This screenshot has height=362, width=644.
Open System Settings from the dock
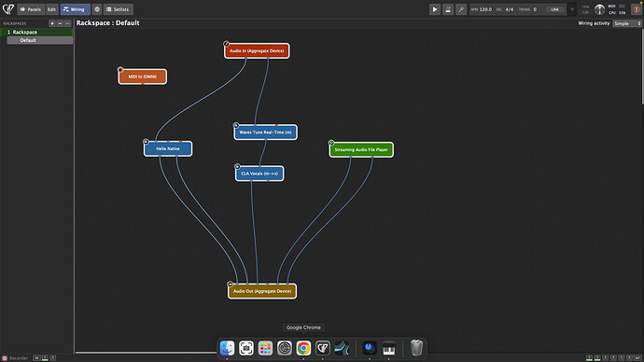(x=285, y=348)
